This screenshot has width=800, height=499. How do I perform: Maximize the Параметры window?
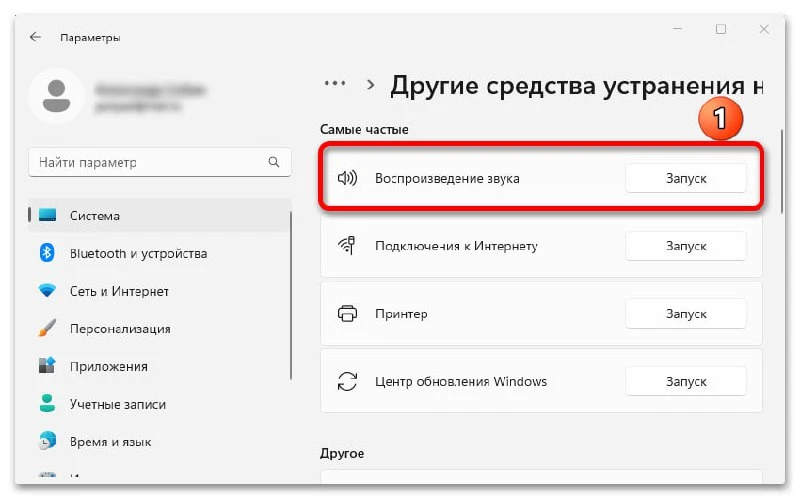[720, 29]
